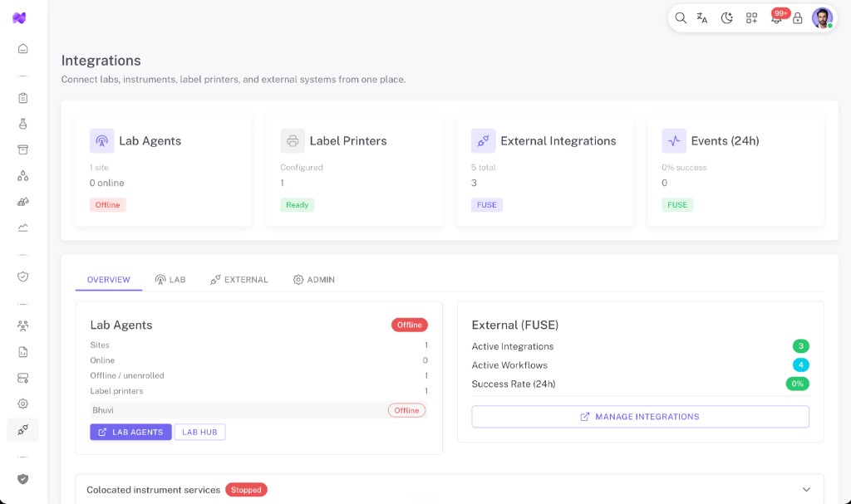The width and height of the screenshot is (851, 504).
Task: Click the Events (24h) pulse icon
Action: point(674,141)
